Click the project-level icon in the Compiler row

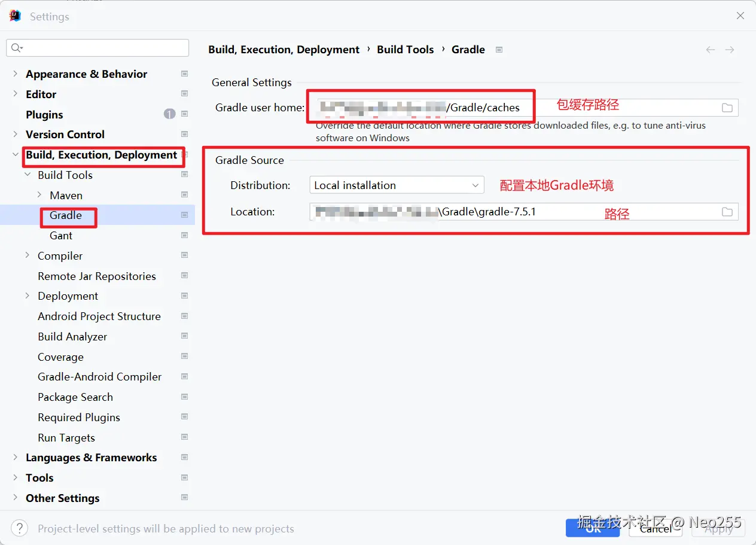pyautogui.click(x=184, y=255)
